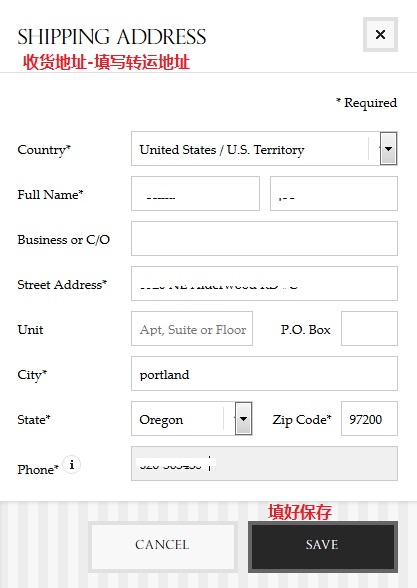
Task: Click the Street Address label
Action: click(x=62, y=285)
